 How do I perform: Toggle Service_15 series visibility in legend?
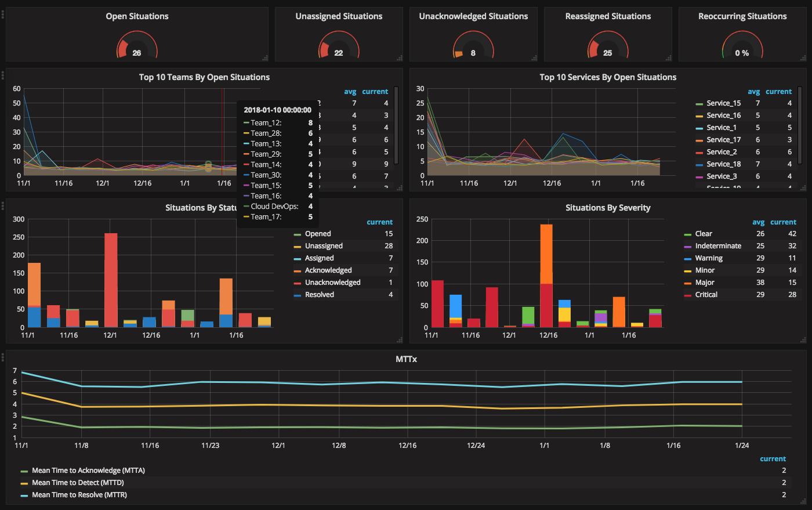tap(723, 103)
